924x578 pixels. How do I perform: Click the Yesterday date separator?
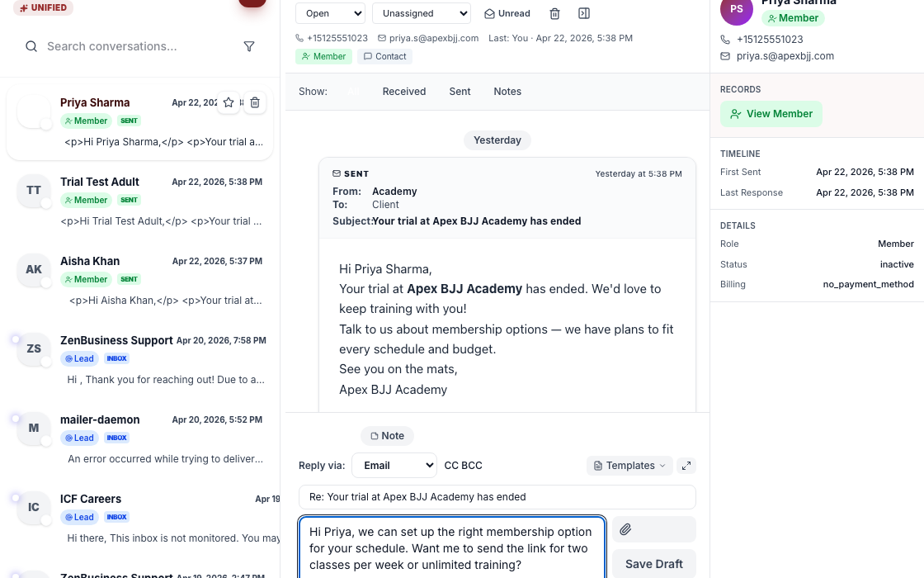pos(497,140)
